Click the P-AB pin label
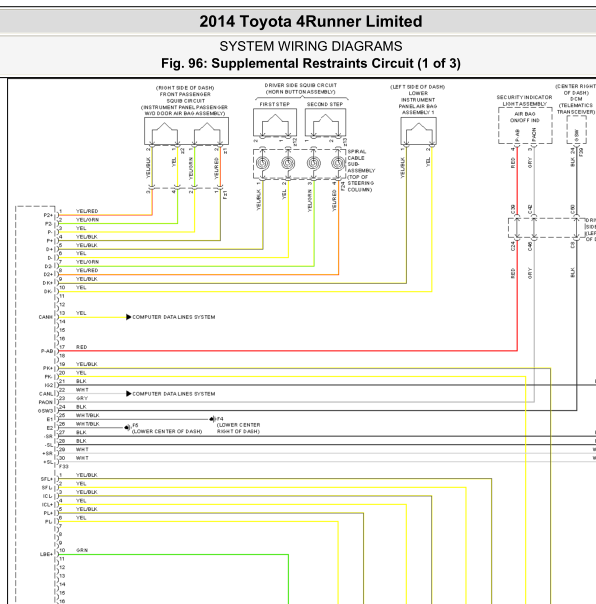 click(47, 351)
